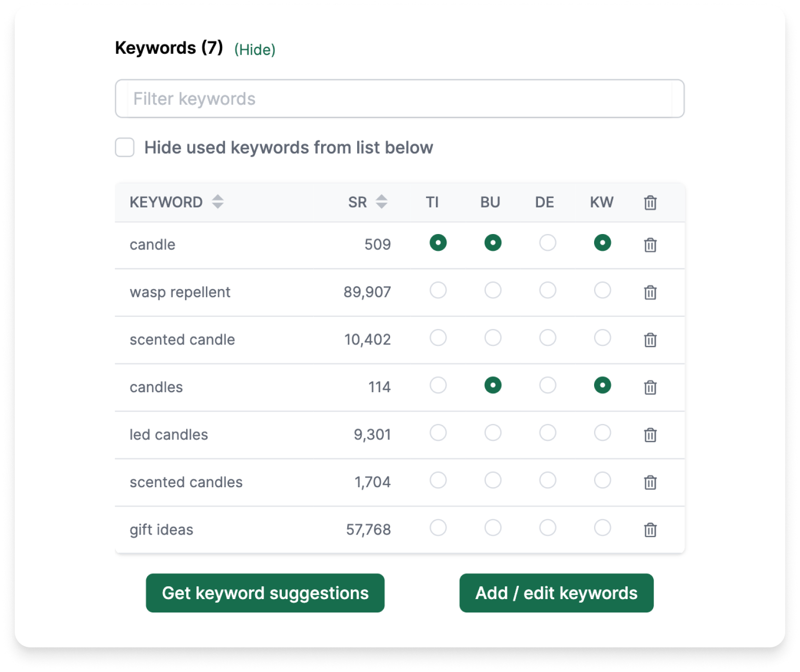Click the 'scented candle' keyword text

(182, 339)
